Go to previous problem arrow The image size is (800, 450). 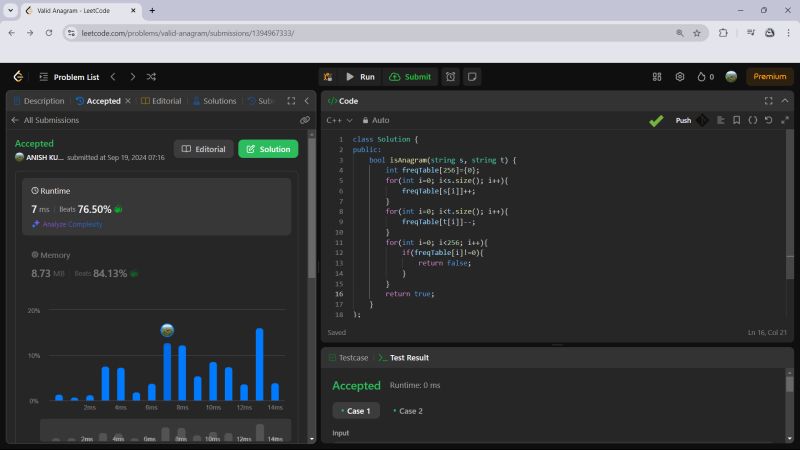click(x=113, y=77)
